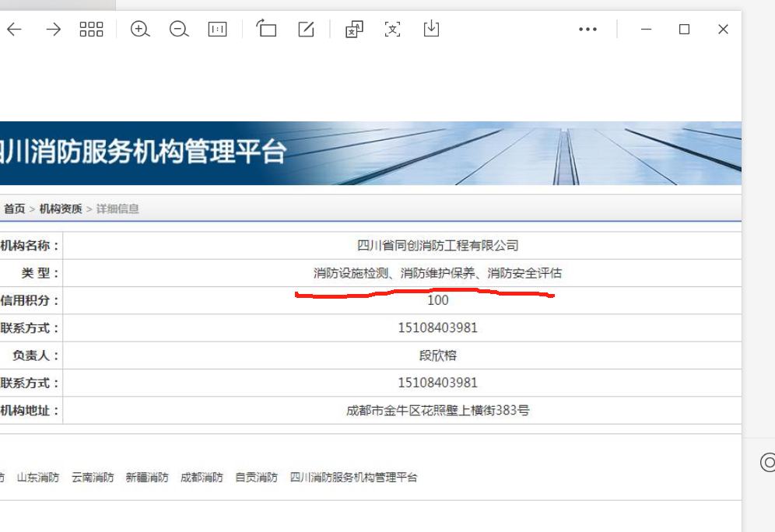Screen dimensions: 775x532
Task: Click the address 成都市金牛区花照壁上横街383号
Action: (x=438, y=411)
